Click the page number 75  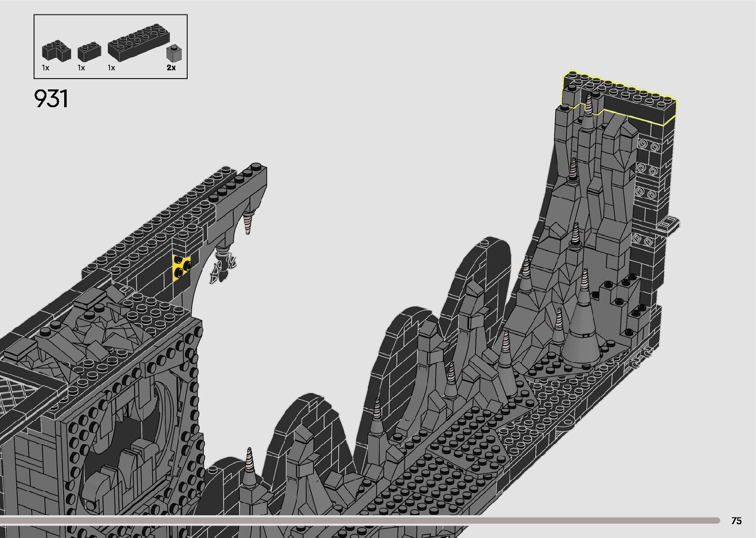pos(736,521)
